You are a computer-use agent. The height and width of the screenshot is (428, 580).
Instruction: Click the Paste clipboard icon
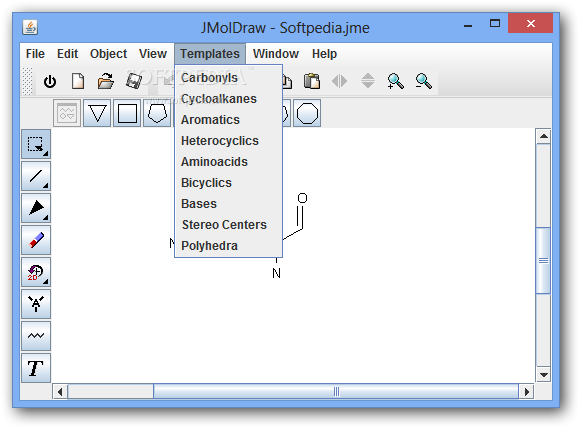click(312, 81)
